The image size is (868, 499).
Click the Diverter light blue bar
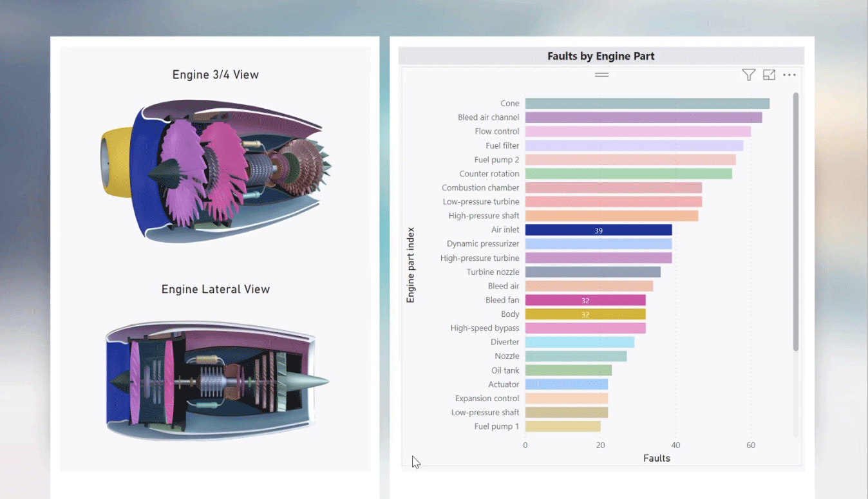(x=580, y=342)
